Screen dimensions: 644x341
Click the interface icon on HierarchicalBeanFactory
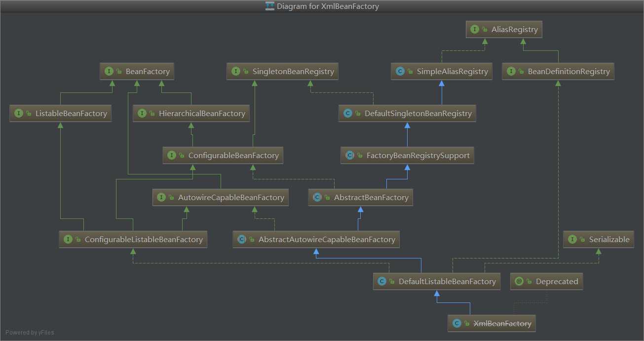[142, 114]
